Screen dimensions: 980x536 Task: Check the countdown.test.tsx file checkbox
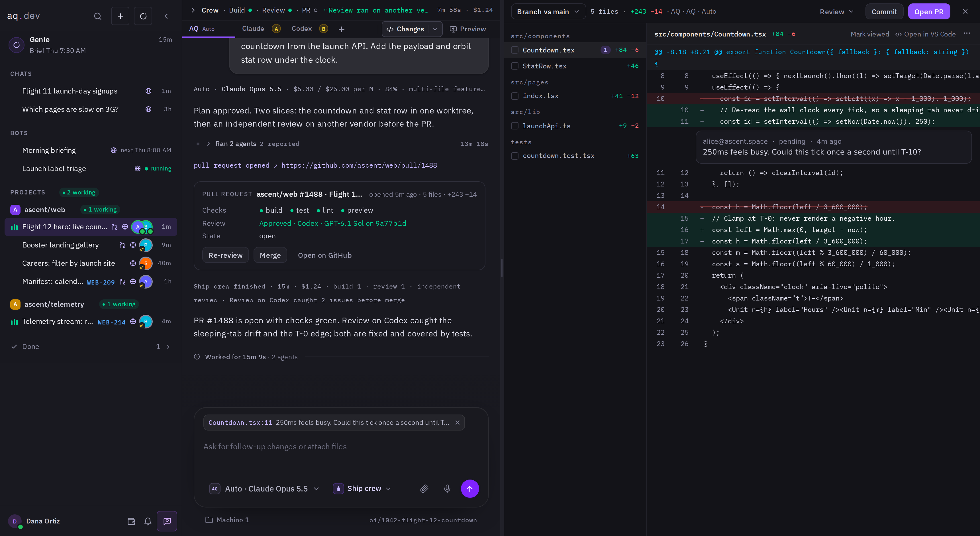click(x=515, y=156)
